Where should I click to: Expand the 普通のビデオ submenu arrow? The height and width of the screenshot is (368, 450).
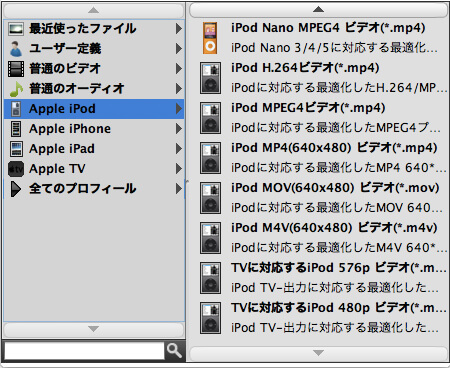pos(179,69)
